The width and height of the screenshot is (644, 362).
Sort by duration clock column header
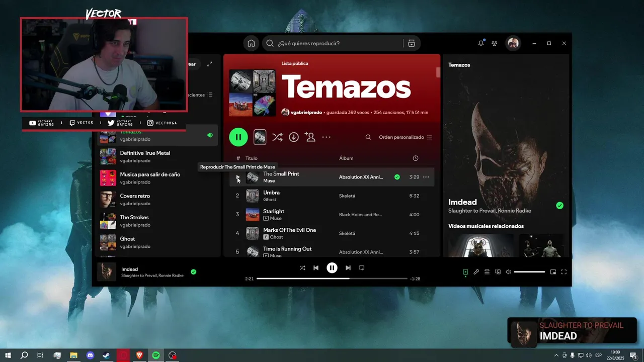[x=416, y=158]
